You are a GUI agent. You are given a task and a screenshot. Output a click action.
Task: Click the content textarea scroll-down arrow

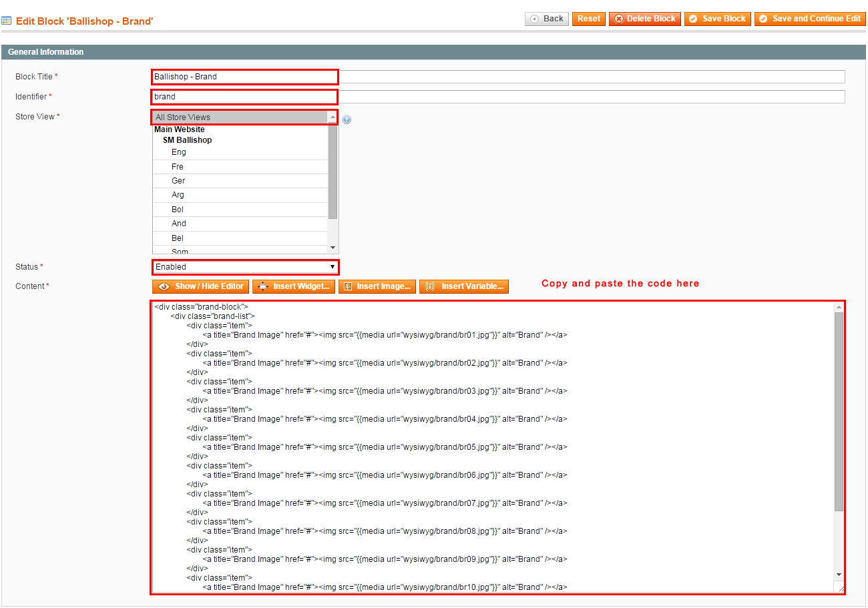[x=839, y=575]
